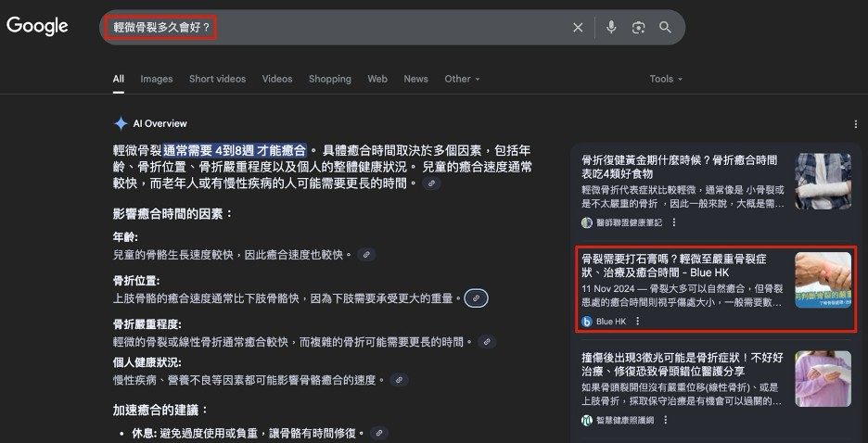This screenshot has width=868, height=443.
Task: Open three-dot menu beside Blue HK
Action: pos(637,321)
